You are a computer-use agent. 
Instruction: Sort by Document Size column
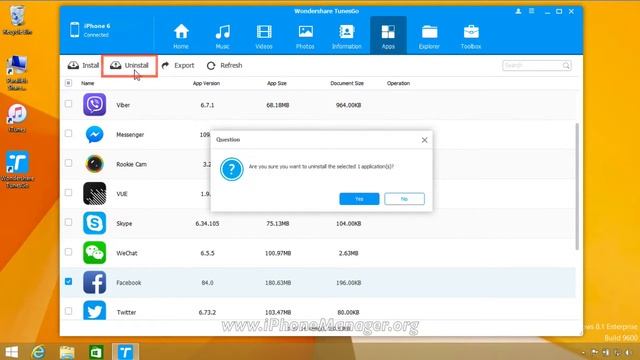347,83
